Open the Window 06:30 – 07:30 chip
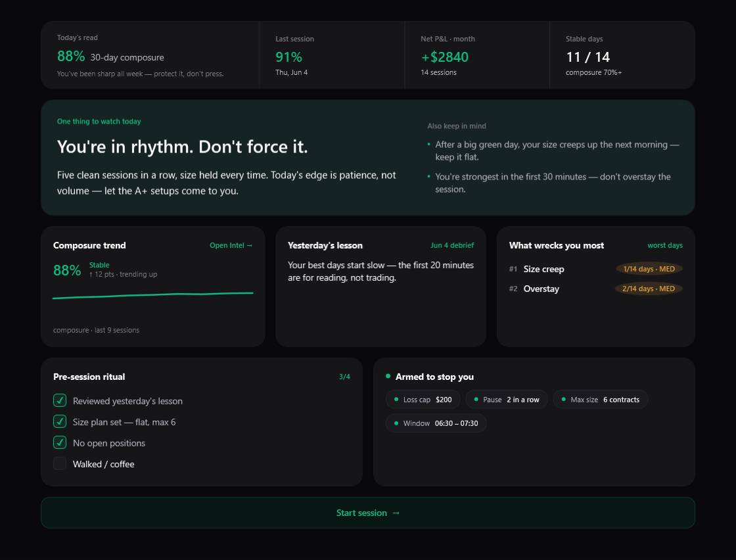The image size is (736, 560). [436, 423]
